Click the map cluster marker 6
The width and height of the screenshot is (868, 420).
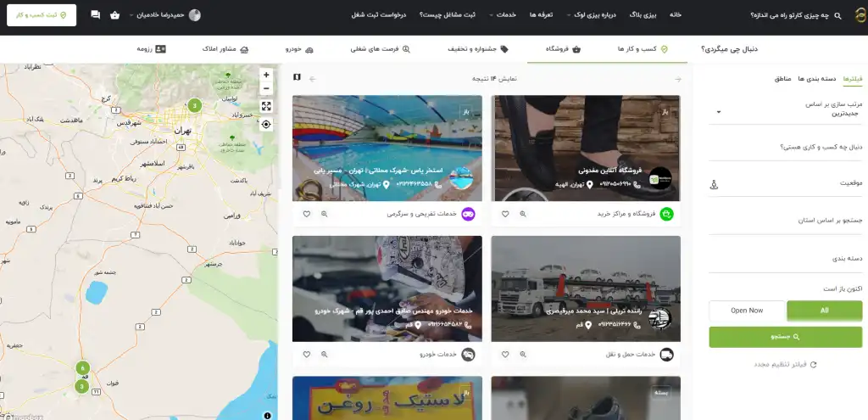(x=82, y=368)
